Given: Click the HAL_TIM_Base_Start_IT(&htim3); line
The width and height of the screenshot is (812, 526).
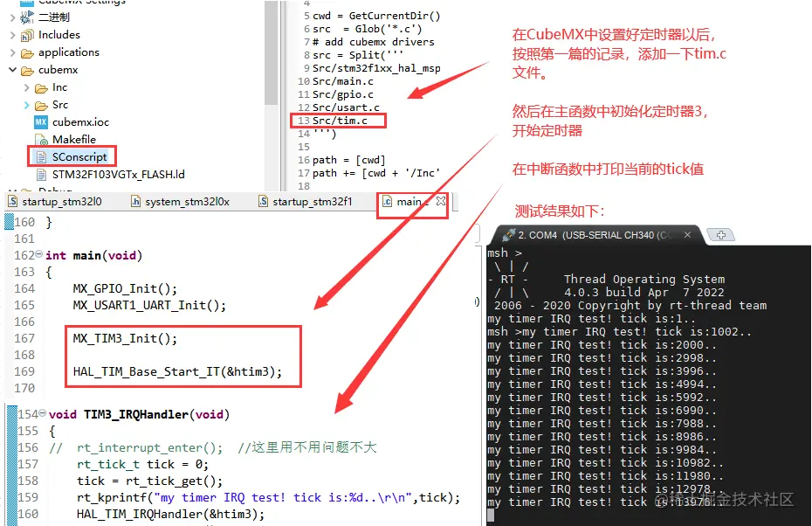Looking at the screenshot, I should pos(177,371).
